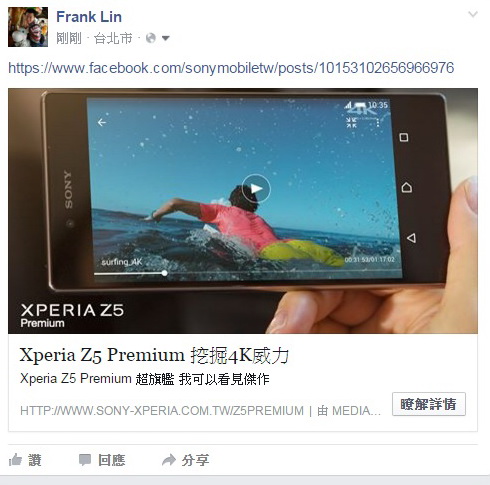
Task: Click the home icon on the phone screen
Action: [407, 187]
